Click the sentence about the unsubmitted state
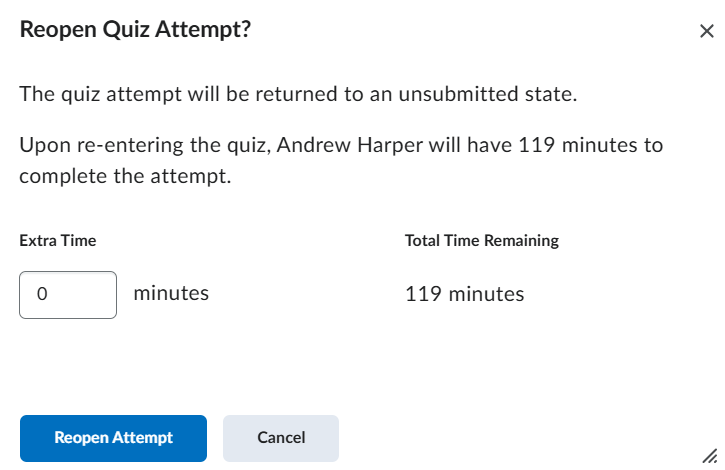Image resolution: width=725 pixels, height=470 pixels. [x=299, y=96]
